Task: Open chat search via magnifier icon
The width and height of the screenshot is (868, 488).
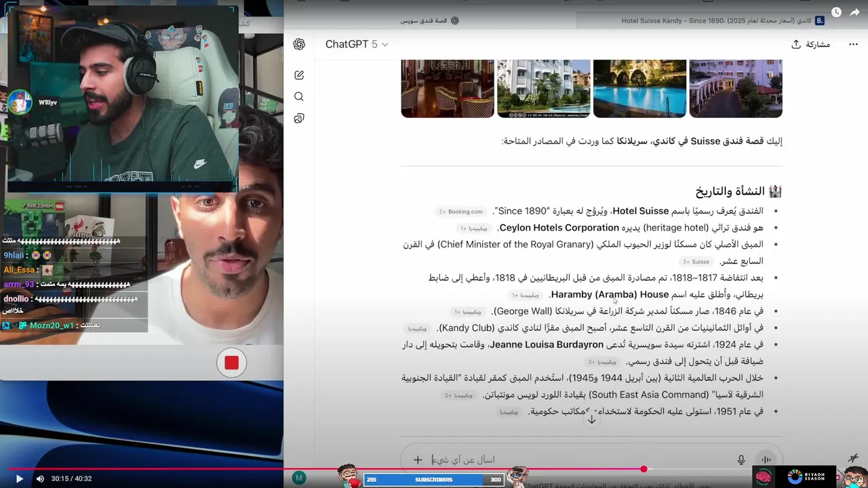Action: tap(299, 97)
